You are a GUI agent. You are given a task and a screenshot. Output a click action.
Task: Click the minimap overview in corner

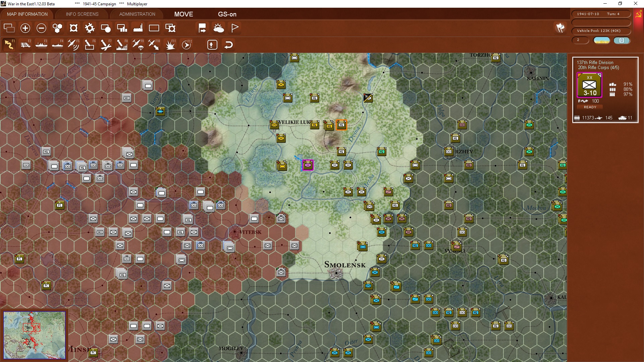34,335
